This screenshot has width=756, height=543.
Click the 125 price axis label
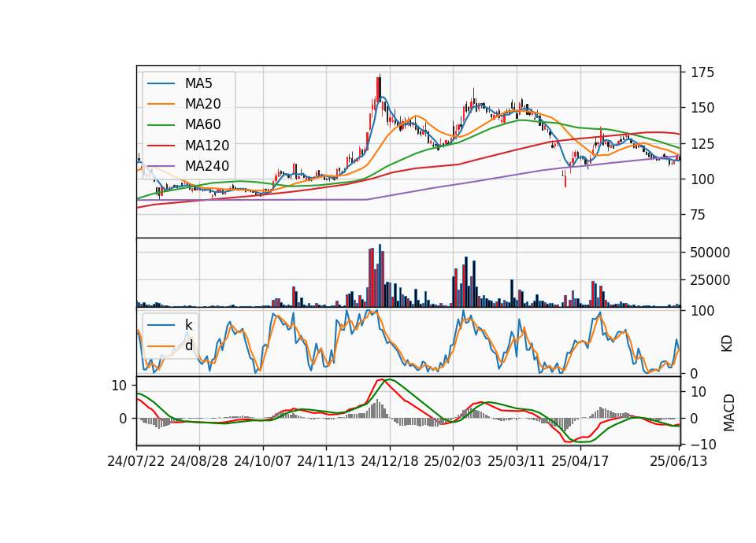click(702, 143)
